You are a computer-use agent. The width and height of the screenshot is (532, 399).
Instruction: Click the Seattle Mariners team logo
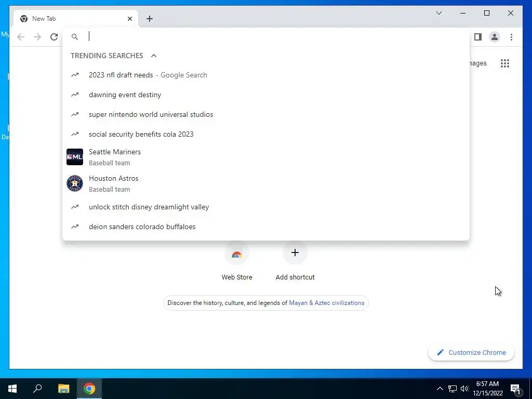[75, 157]
